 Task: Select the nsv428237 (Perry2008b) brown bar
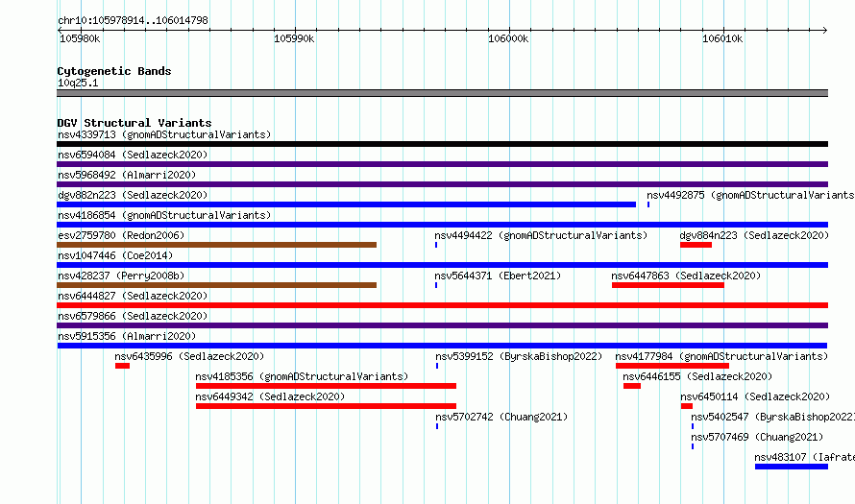216,285
